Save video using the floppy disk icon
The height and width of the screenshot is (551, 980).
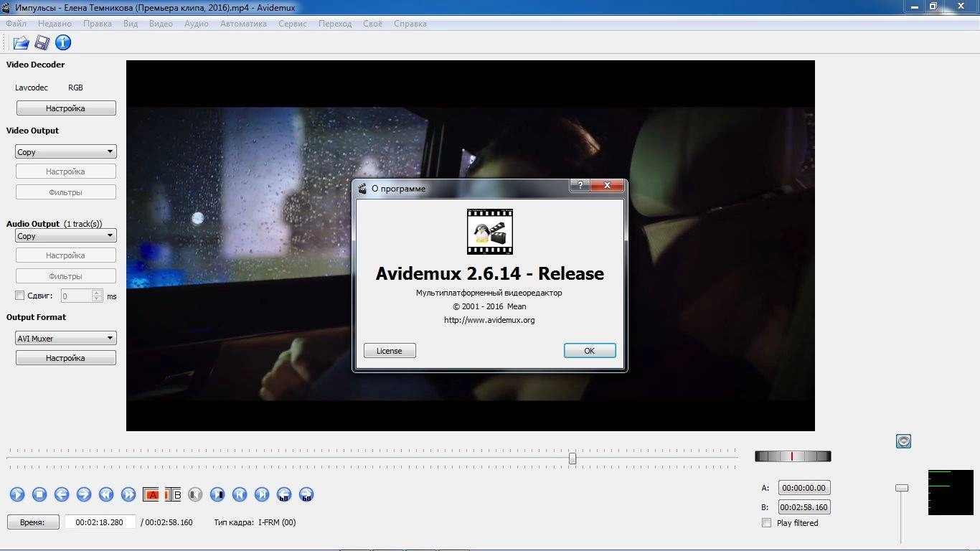42,43
